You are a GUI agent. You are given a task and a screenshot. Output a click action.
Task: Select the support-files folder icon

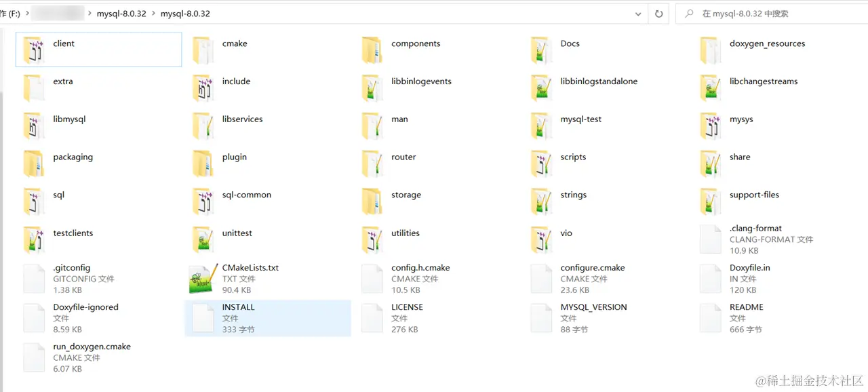tap(711, 202)
